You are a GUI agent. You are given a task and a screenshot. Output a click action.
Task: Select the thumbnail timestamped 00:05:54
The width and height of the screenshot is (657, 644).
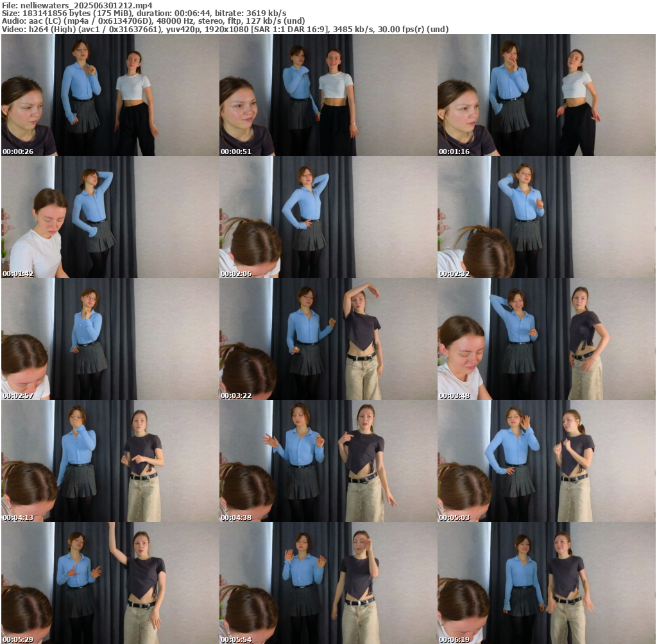pyautogui.click(x=328, y=583)
